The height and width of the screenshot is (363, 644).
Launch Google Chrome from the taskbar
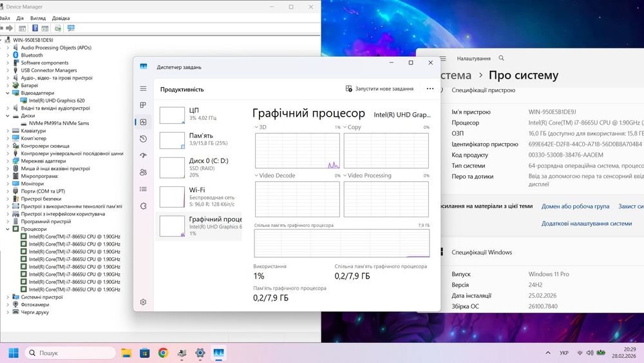click(x=163, y=353)
